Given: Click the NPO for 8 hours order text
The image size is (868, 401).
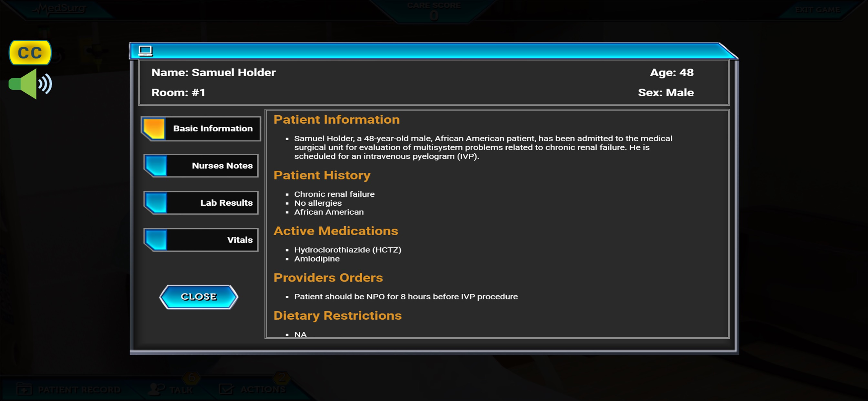Looking at the screenshot, I should tap(406, 296).
